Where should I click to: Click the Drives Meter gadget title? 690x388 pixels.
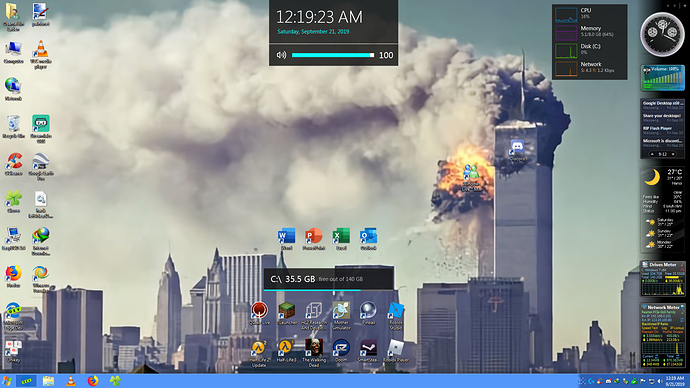(663, 264)
